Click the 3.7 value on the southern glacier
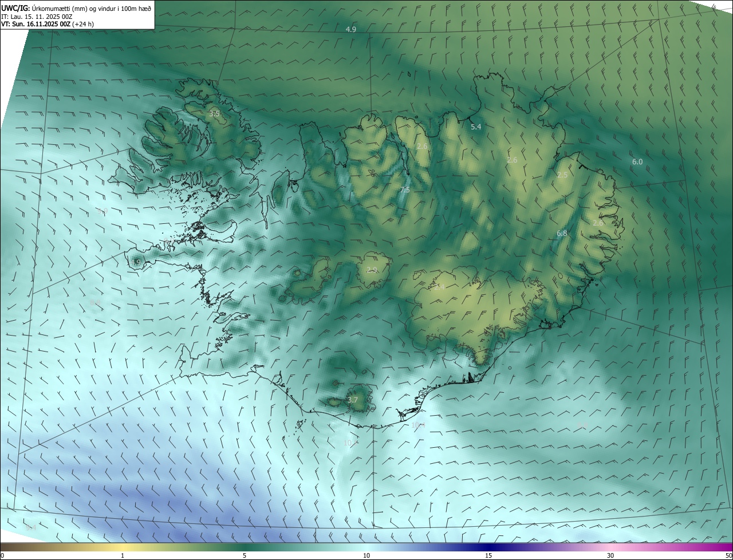 (x=353, y=400)
